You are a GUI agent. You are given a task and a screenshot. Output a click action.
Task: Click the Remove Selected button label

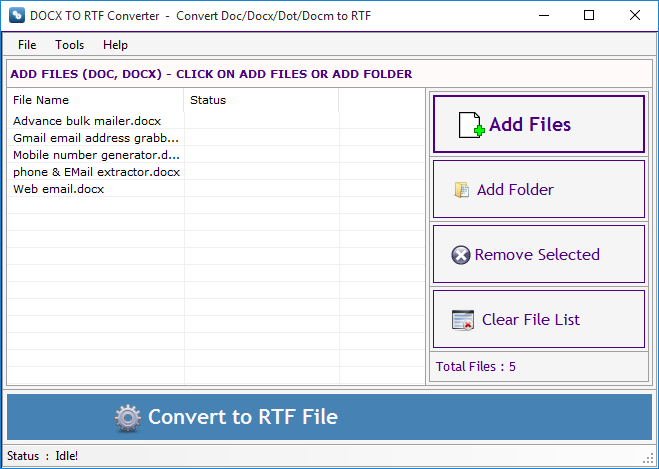tap(537, 255)
